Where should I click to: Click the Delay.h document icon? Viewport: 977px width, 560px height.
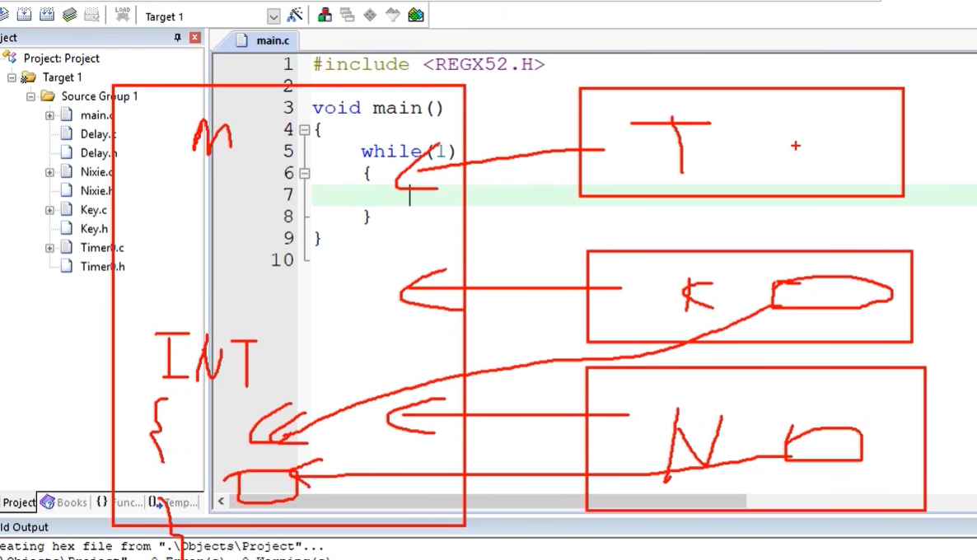tap(68, 152)
